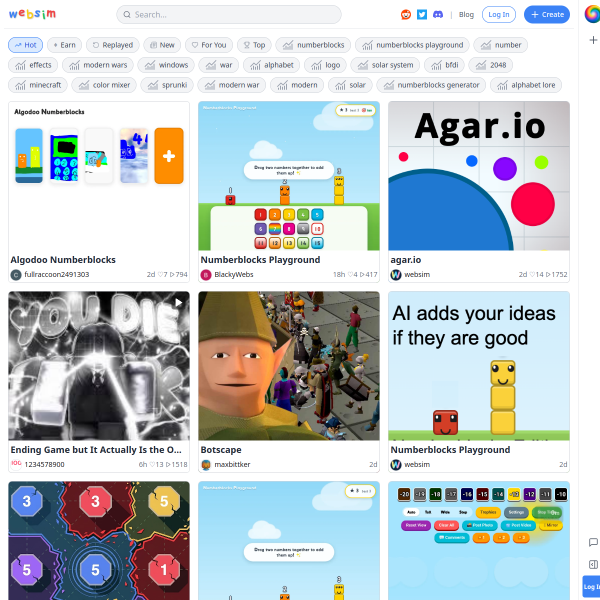
Task: Click the solar trending tag
Action: (350, 85)
